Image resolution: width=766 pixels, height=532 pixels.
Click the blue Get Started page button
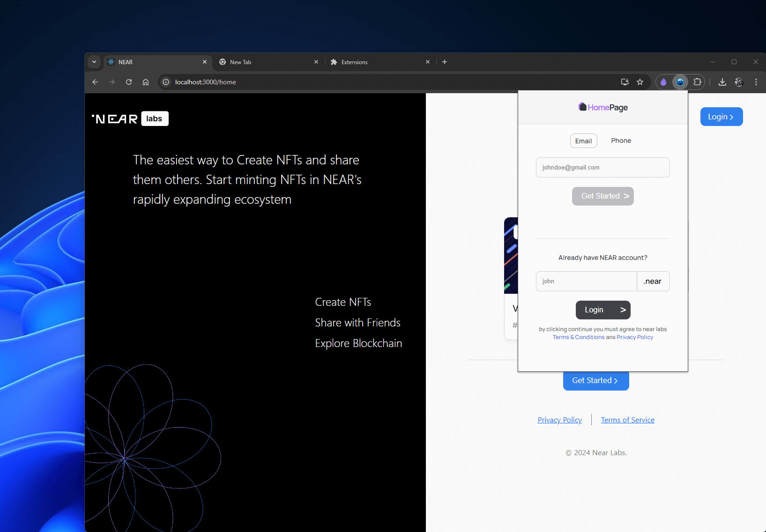(596, 381)
